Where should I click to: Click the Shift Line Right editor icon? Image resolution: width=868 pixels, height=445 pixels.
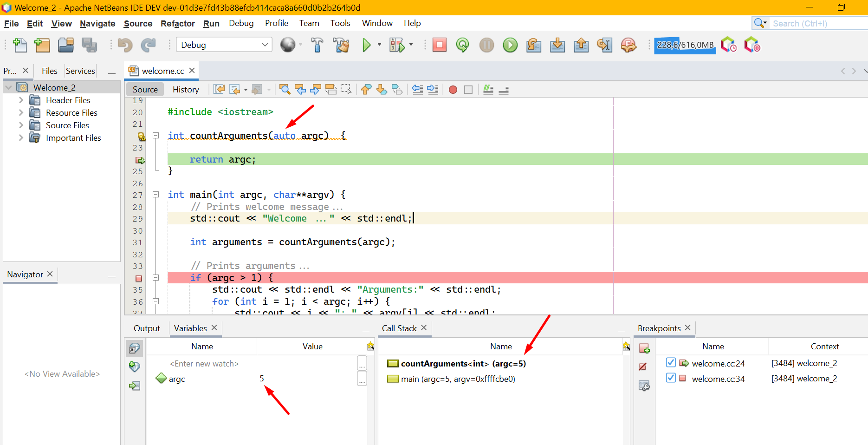pyautogui.click(x=433, y=90)
